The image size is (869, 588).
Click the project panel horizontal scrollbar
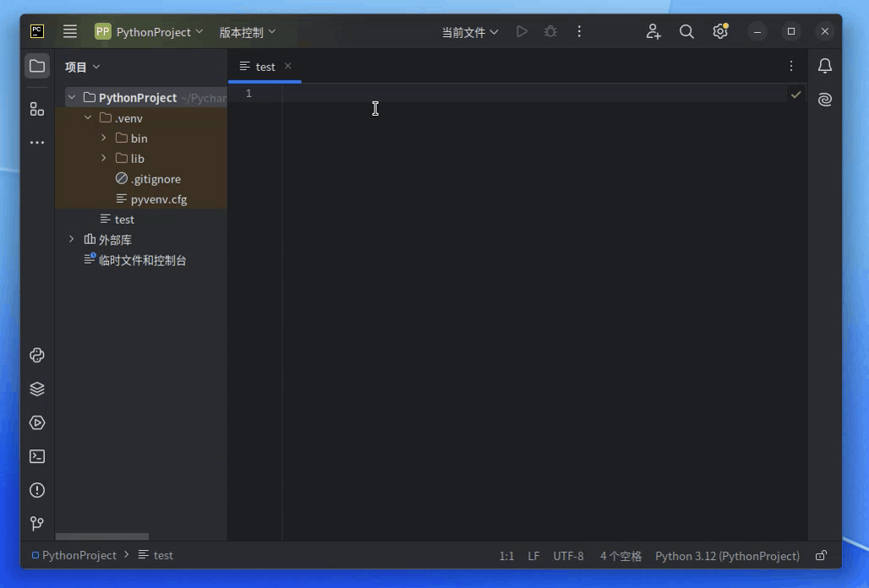pyautogui.click(x=102, y=536)
